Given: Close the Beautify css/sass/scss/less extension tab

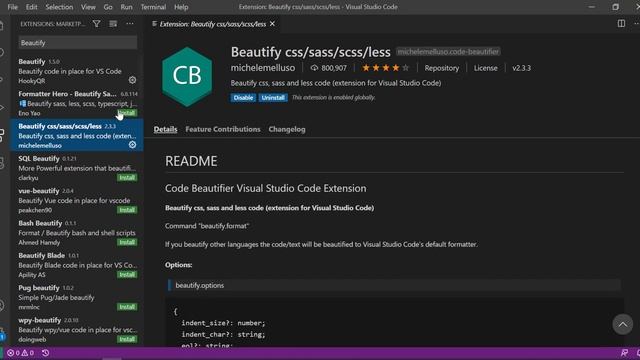Looking at the screenshot, I should pos(272,24).
